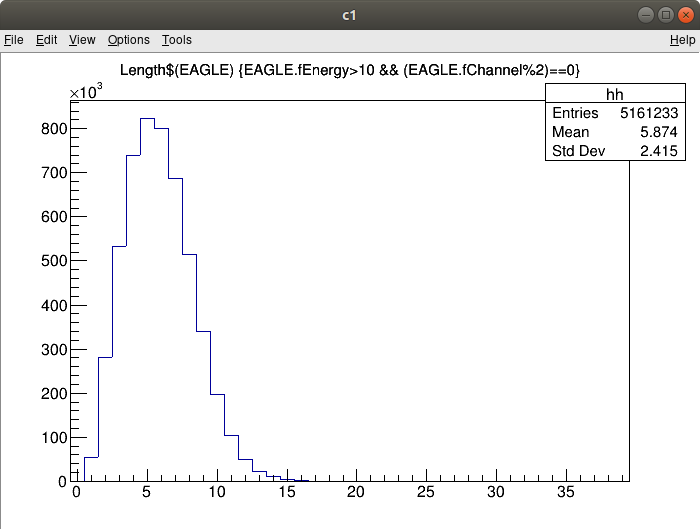
Task: Open the Help menu
Action: (x=682, y=40)
